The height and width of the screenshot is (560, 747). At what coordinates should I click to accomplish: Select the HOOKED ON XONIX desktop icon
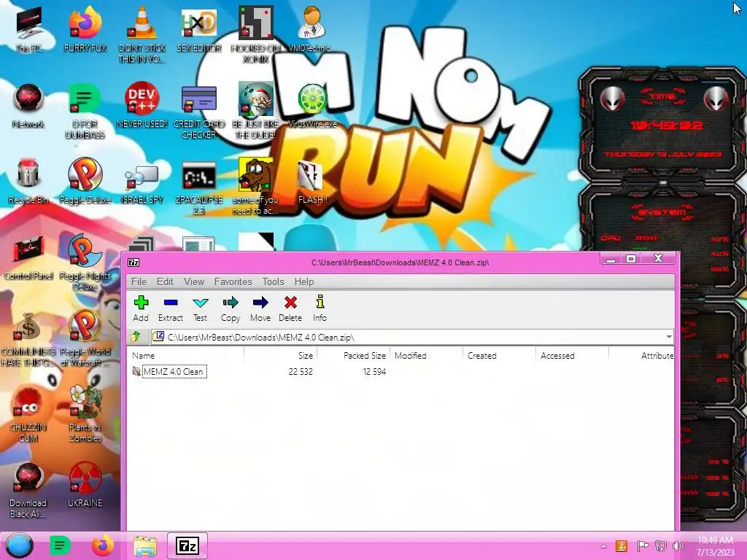click(256, 34)
